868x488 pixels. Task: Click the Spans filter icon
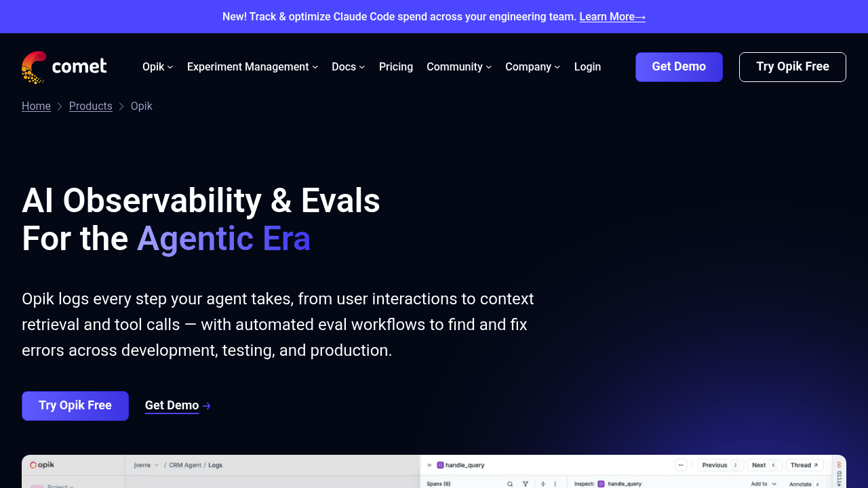pyautogui.click(x=525, y=484)
